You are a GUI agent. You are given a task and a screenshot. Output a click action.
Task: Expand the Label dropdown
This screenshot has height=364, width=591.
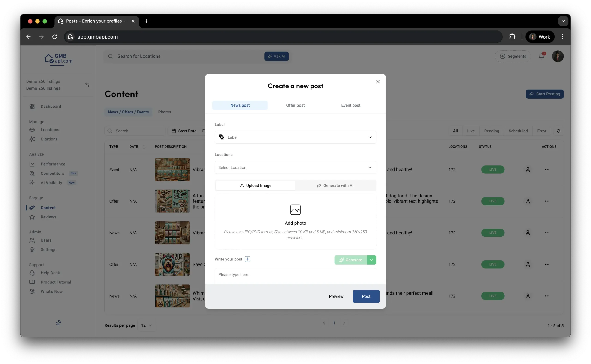point(295,137)
